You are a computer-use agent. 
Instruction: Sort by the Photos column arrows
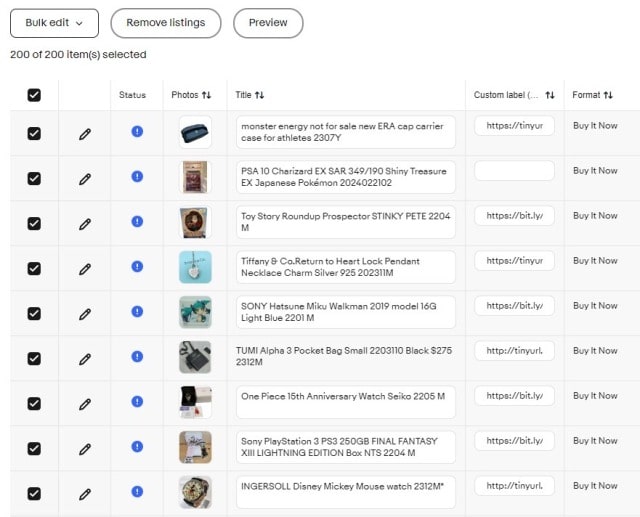coord(191,95)
